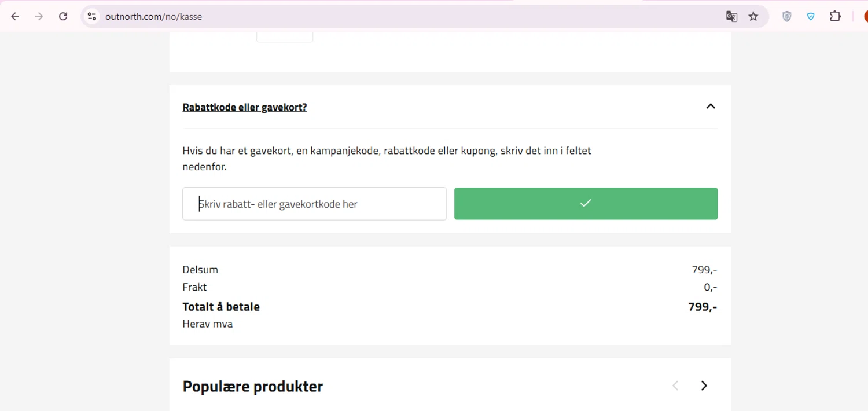Show previous popular products
Viewport: 868px width, 411px height.
click(675, 386)
